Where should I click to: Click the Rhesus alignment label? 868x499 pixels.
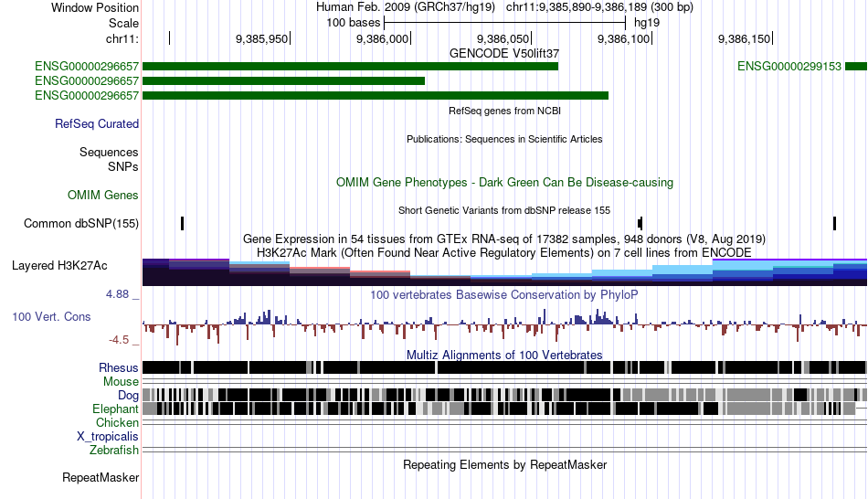pos(119,367)
